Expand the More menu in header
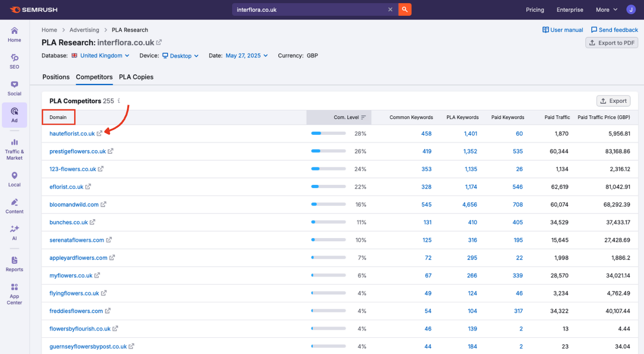The image size is (644, 354). pos(606,10)
